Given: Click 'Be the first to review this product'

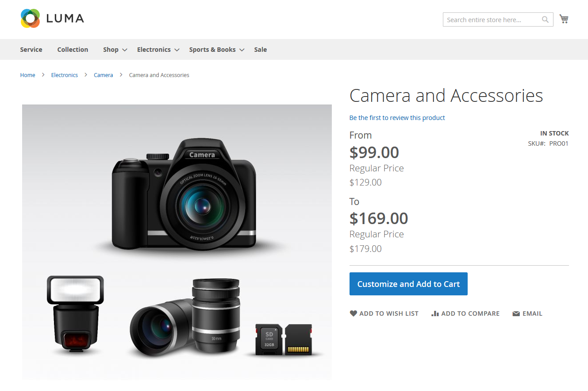Looking at the screenshot, I should 397,117.
